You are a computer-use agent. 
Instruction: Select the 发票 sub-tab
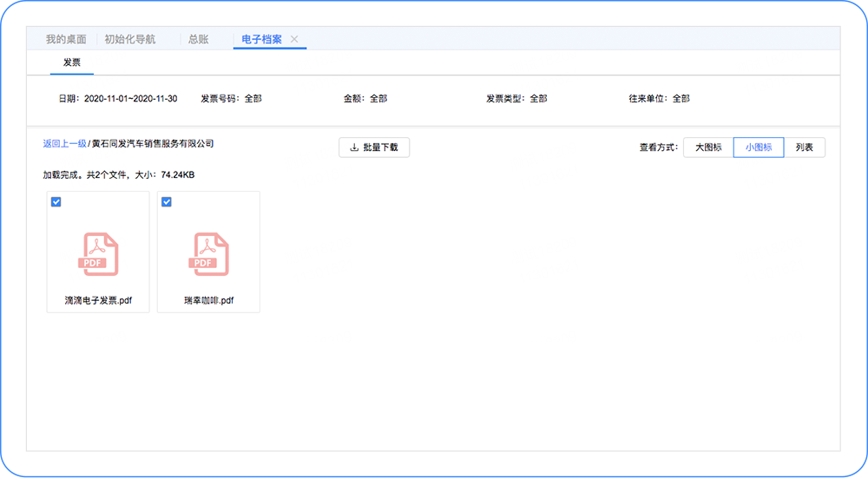72,62
